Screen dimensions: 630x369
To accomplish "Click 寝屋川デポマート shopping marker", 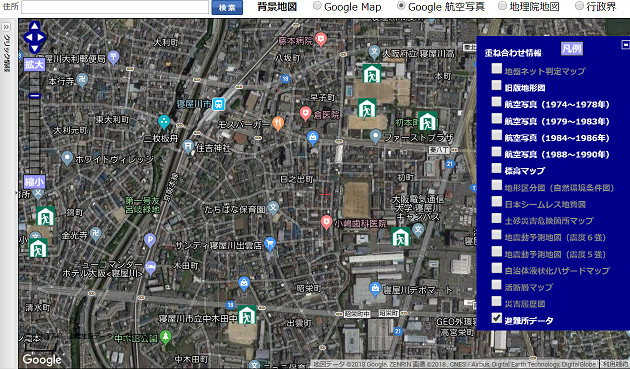I will tap(375, 289).
